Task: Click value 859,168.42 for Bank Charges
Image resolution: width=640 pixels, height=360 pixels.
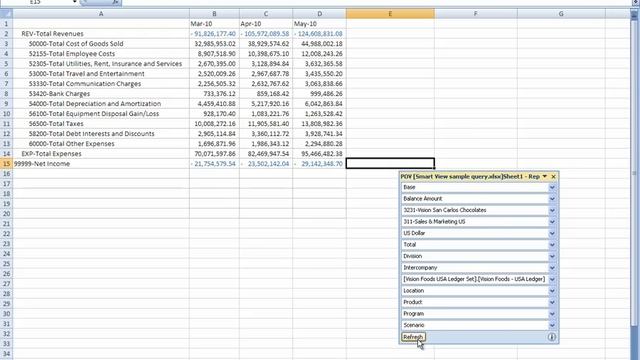Action: click(266, 94)
